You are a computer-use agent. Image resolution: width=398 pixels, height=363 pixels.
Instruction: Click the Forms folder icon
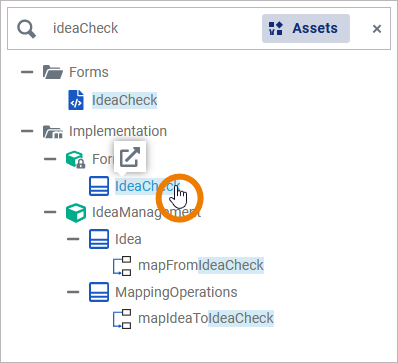pos(53,72)
